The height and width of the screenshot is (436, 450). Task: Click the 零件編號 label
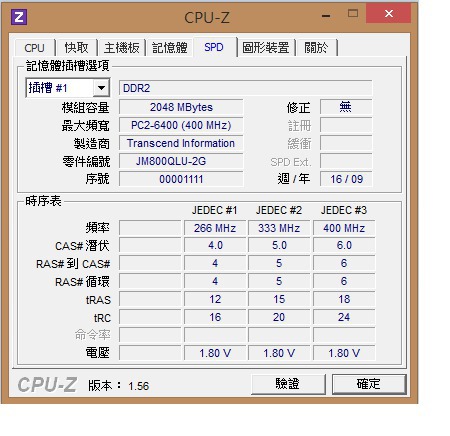point(86,162)
